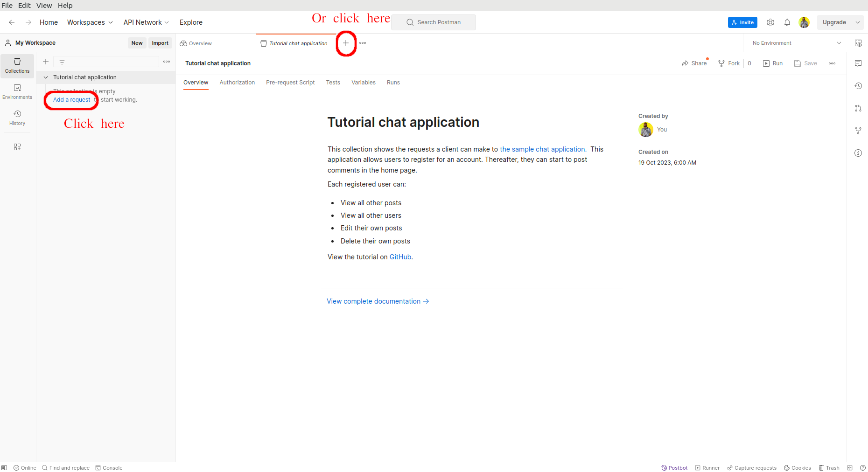Click the Online status indicator
868x472 pixels.
click(x=25, y=468)
